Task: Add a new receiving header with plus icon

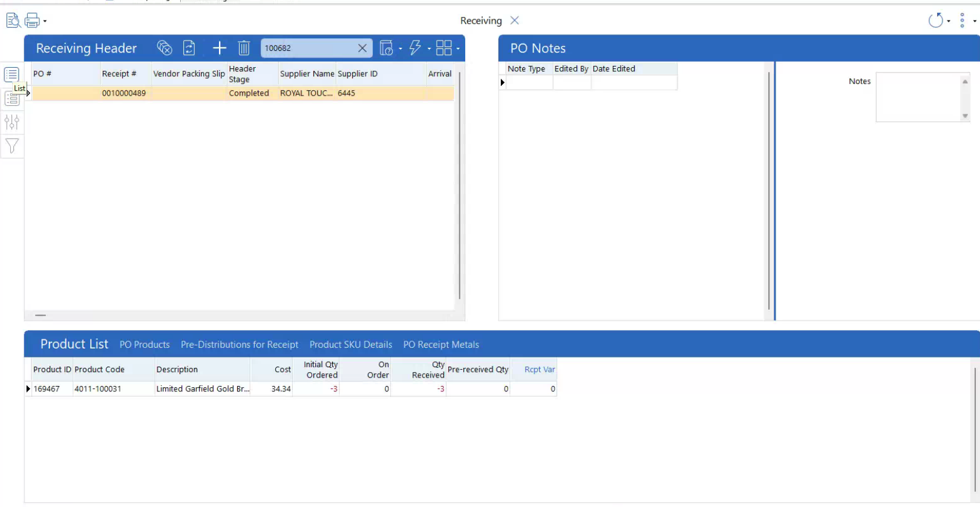Action: point(220,48)
